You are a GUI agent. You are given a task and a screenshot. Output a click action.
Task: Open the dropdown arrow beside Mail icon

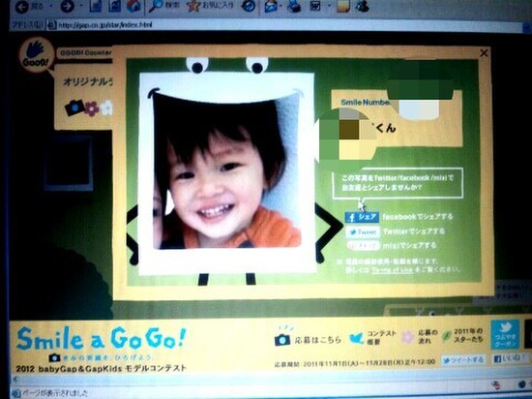(x=281, y=7)
